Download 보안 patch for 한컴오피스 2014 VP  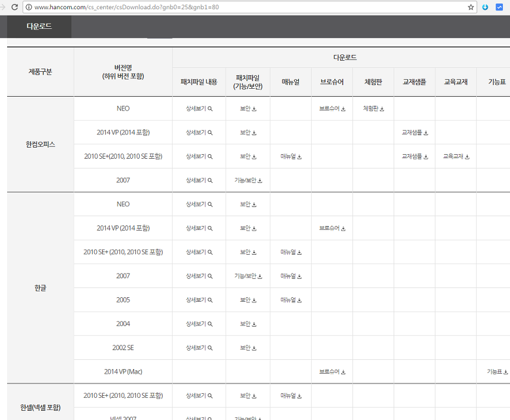(248, 133)
